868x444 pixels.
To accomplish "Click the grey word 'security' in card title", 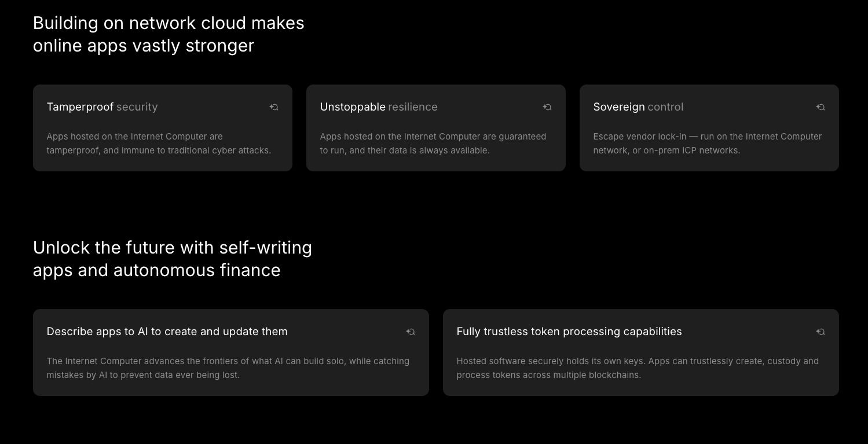I will [137, 107].
